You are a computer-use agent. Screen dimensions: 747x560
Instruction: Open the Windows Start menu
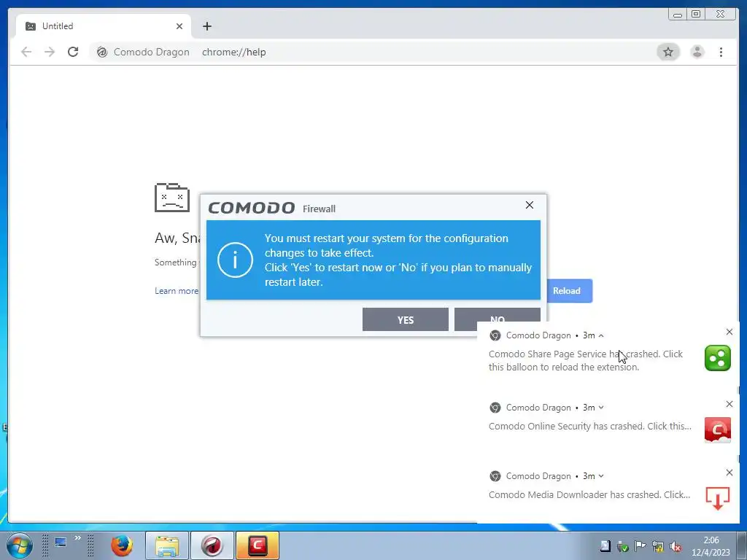(20, 545)
